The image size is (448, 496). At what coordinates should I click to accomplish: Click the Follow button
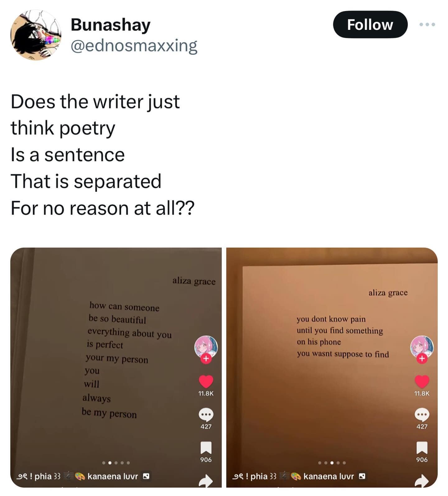pos(370,25)
